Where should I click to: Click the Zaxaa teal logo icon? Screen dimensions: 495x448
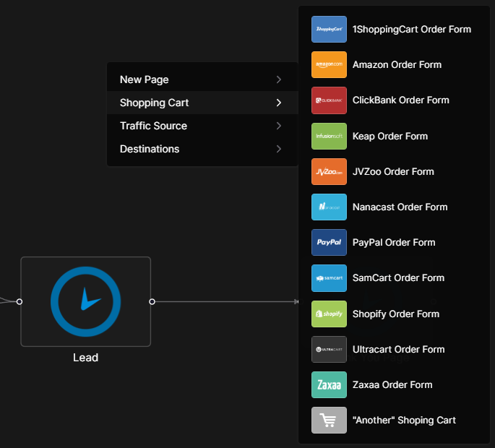[329, 384]
